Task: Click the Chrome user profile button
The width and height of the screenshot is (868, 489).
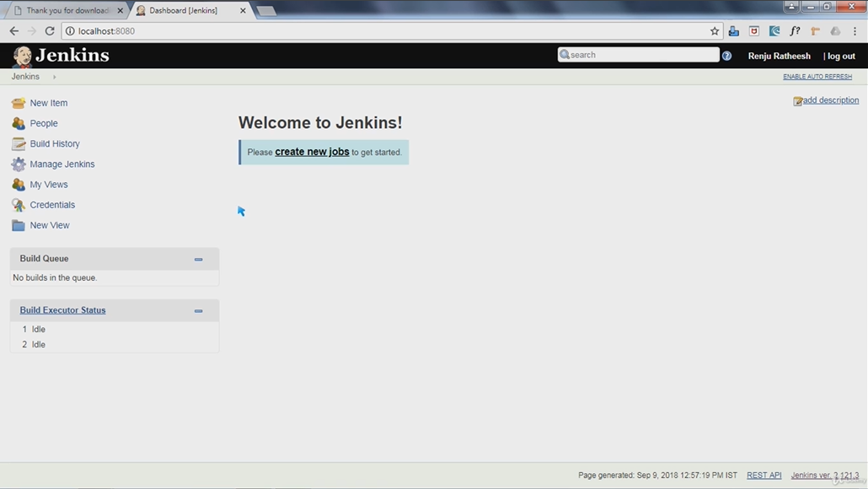Action: tap(791, 7)
